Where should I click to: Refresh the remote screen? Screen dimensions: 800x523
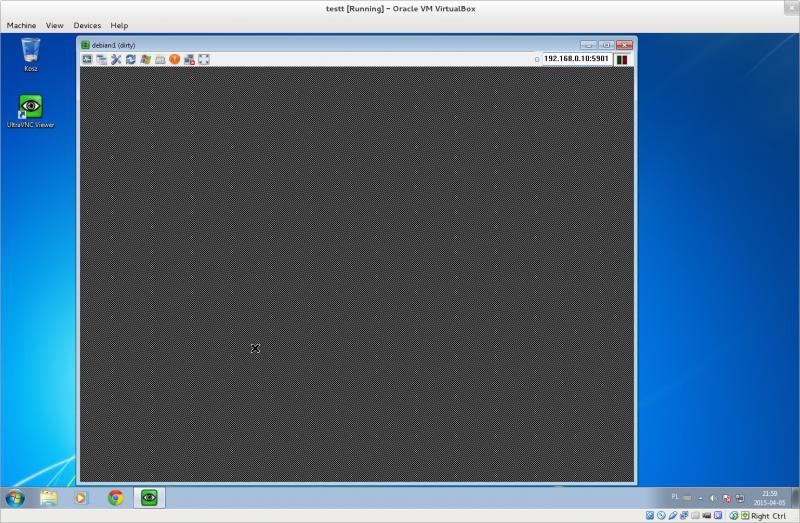131,59
